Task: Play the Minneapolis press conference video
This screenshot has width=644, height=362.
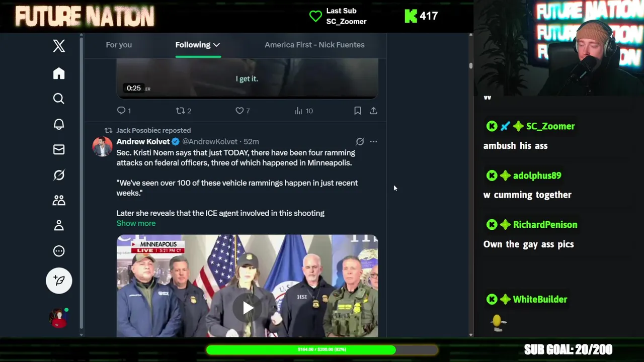Action: click(247, 308)
